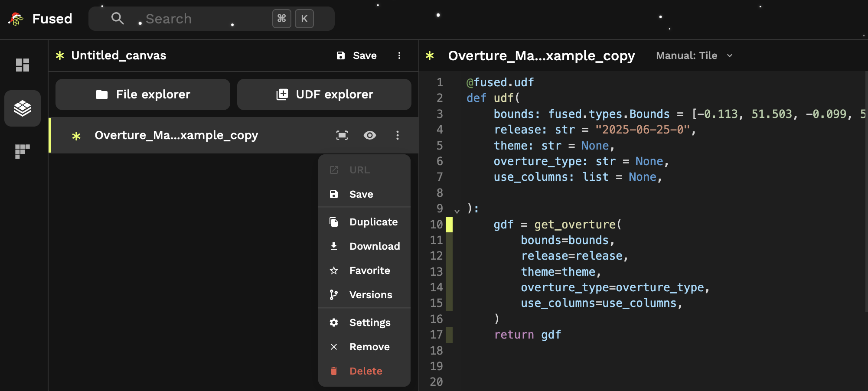Click the Fused logo icon
This screenshot has width=868, height=391.
tap(16, 19)
